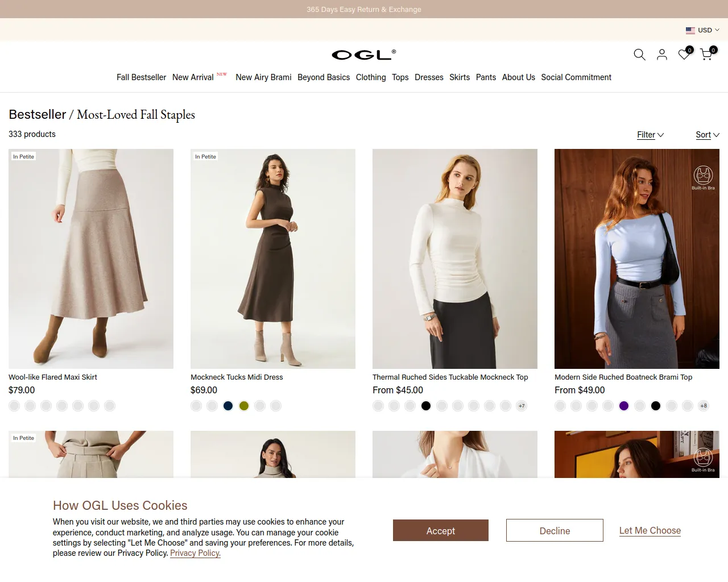728x582 pixels.
Task: Decline the cookies
Action: click(x=555, y=530)
